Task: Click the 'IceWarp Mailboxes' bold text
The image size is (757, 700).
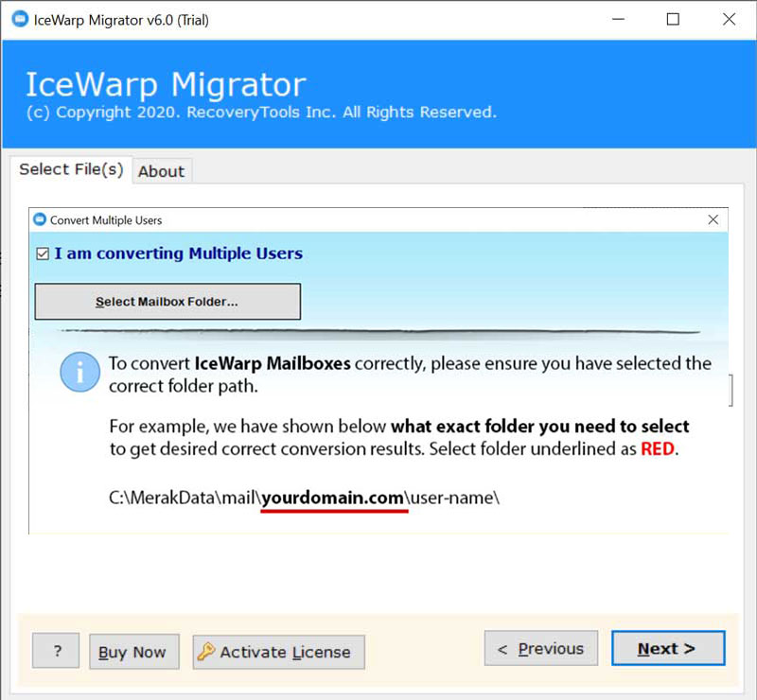Action: pos(273,363)
